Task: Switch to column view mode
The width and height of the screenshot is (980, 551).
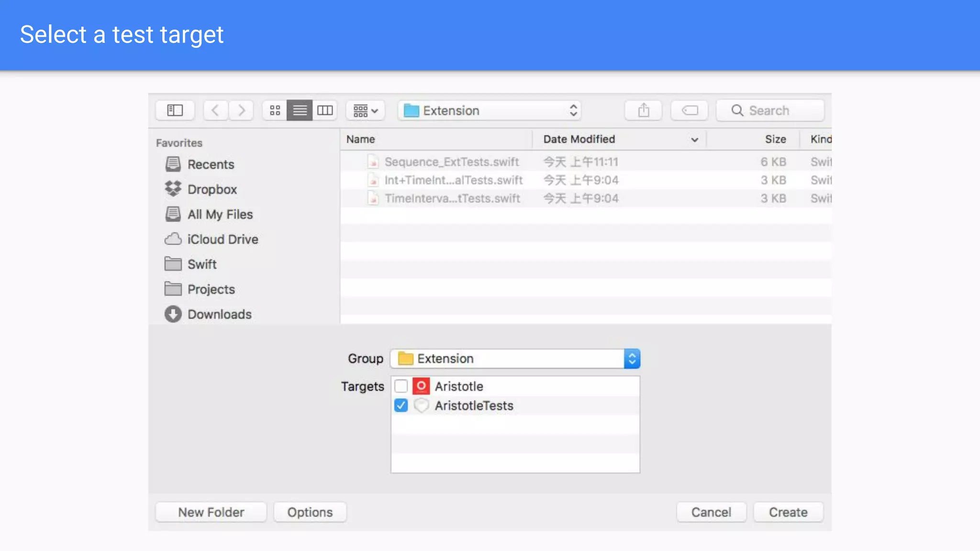Action: 325,110
